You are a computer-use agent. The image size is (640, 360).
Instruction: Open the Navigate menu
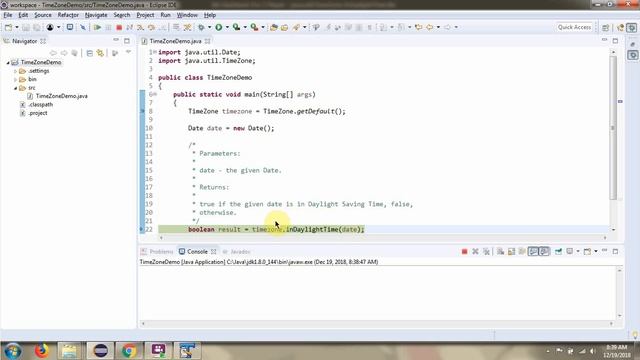[x=96, y=15]
